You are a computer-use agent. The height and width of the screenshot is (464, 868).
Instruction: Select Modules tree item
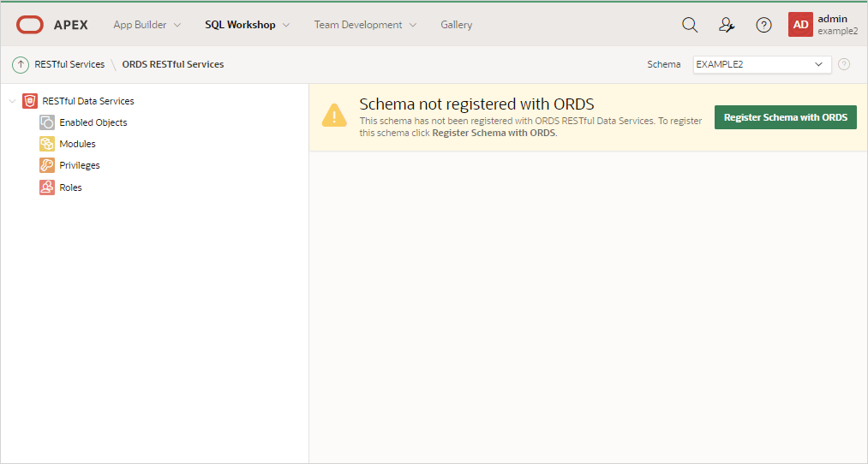pos(77,144)
